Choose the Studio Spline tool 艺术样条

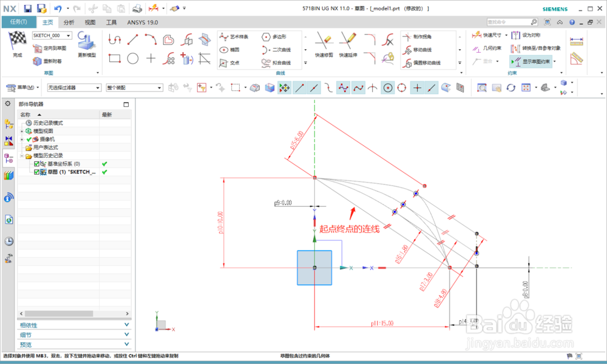(234, 37)
